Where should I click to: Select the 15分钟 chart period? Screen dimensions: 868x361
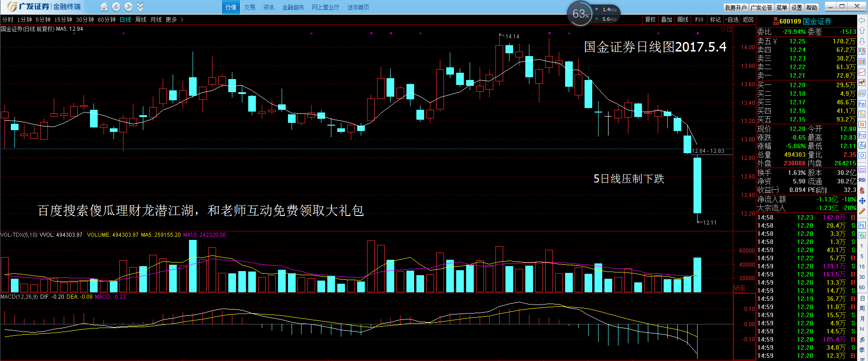click(63, 20)
